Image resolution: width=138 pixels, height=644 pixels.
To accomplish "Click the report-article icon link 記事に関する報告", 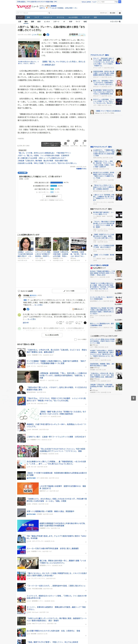I will coord(24,146).
